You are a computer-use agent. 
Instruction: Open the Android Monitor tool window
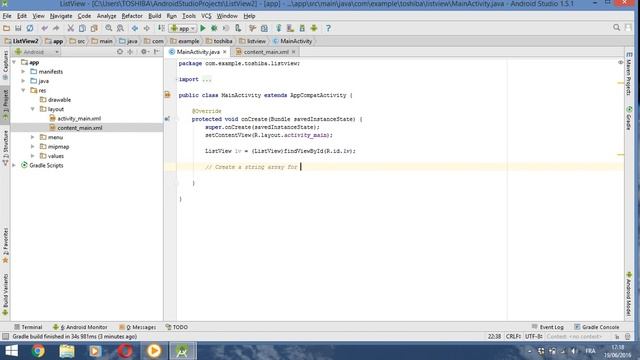(x=80, y=327)
